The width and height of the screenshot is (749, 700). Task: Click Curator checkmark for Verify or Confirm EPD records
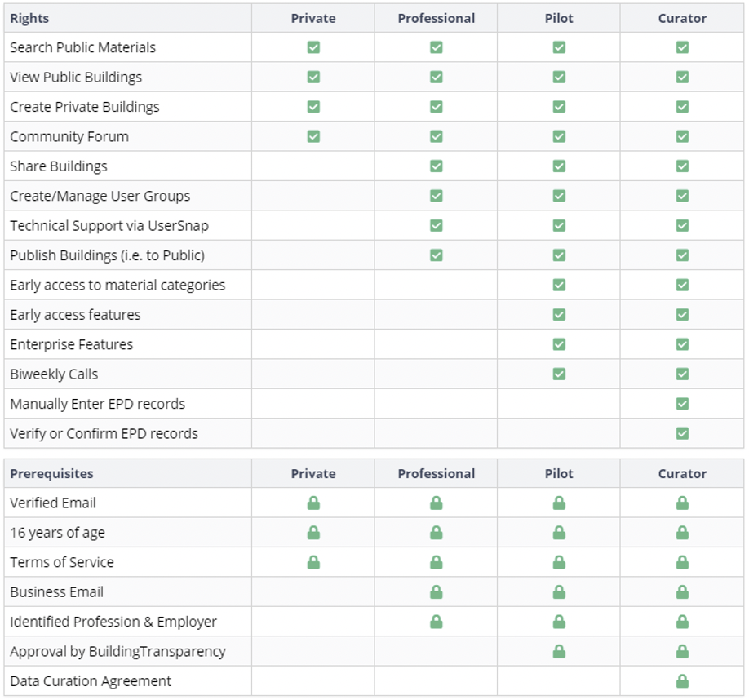pyautogui.click(x=682, y=433)
